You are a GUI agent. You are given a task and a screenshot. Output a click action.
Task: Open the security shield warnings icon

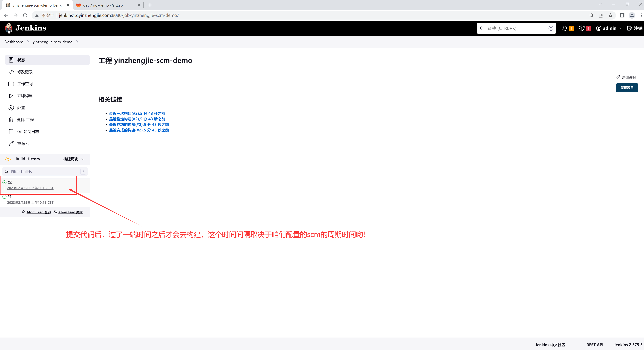[582, 28]
